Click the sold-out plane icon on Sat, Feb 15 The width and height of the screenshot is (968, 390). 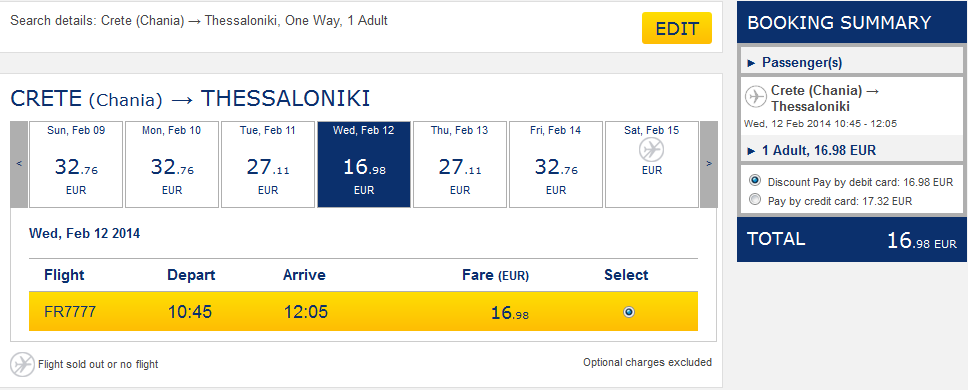651,149
